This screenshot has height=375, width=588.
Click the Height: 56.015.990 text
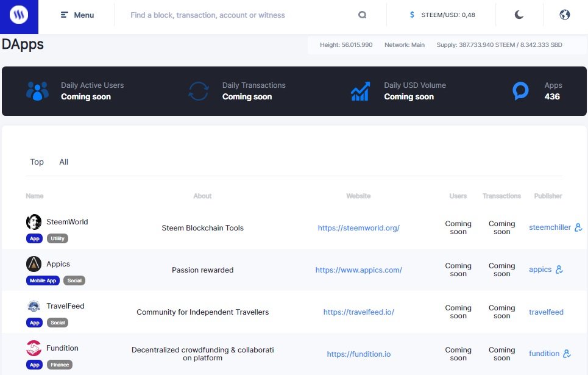[346, 45]
